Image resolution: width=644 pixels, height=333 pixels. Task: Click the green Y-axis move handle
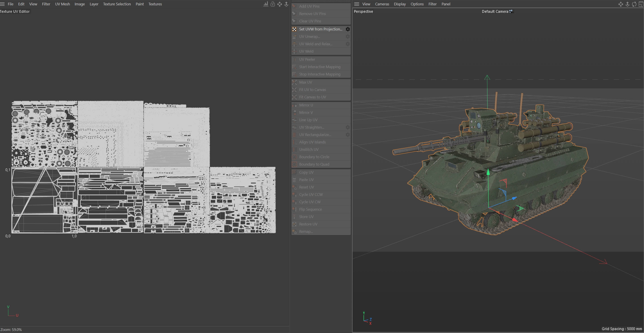[488, 172]
